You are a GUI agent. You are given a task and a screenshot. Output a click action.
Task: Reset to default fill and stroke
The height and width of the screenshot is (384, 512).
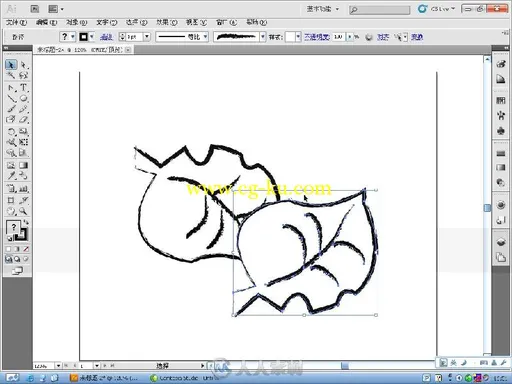[x=9, y=238]
